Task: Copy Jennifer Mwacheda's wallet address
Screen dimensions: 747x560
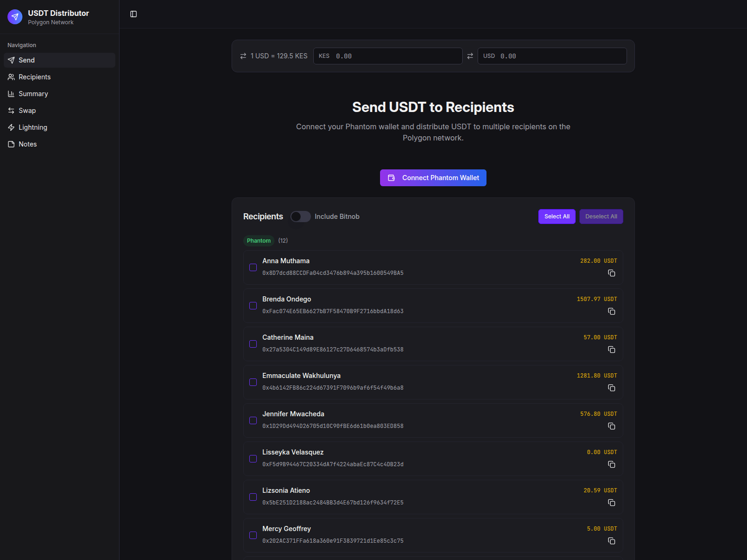Action: 612,426
